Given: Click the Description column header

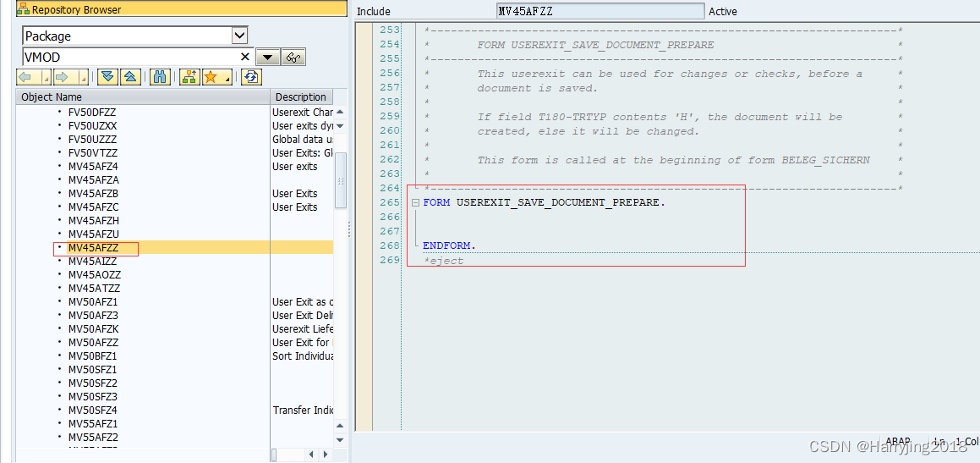Looking at the screenshot, I should (x=301, y=97).
